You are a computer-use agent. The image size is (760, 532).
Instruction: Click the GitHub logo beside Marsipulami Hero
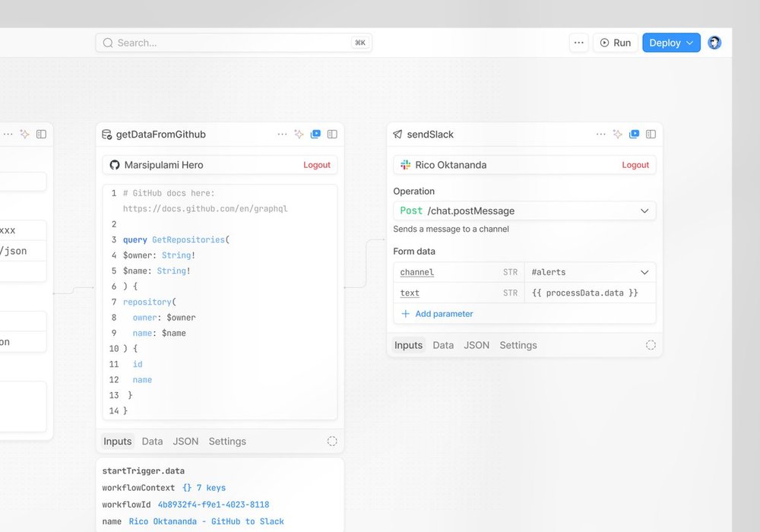115,165
